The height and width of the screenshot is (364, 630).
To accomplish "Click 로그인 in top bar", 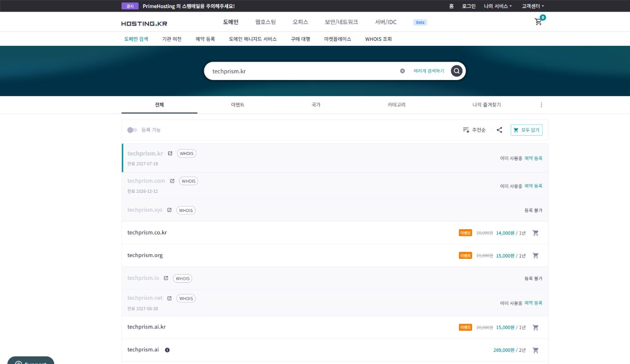I will (x=468, y=6).
